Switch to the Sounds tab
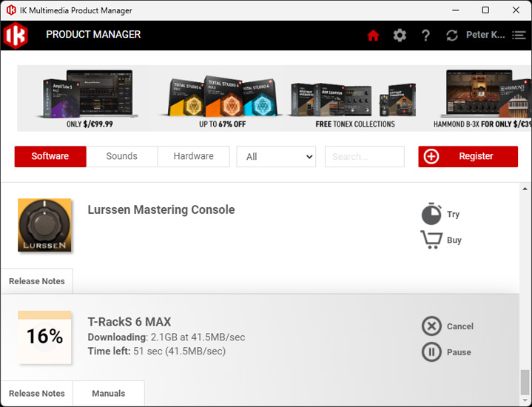This screenshot has width=532, height=407. click(122, 156)
